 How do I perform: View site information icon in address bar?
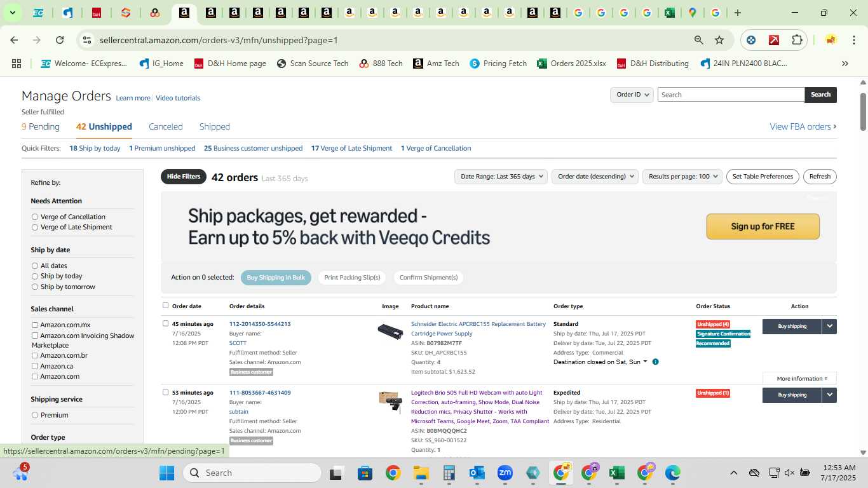tap(87, 40)
